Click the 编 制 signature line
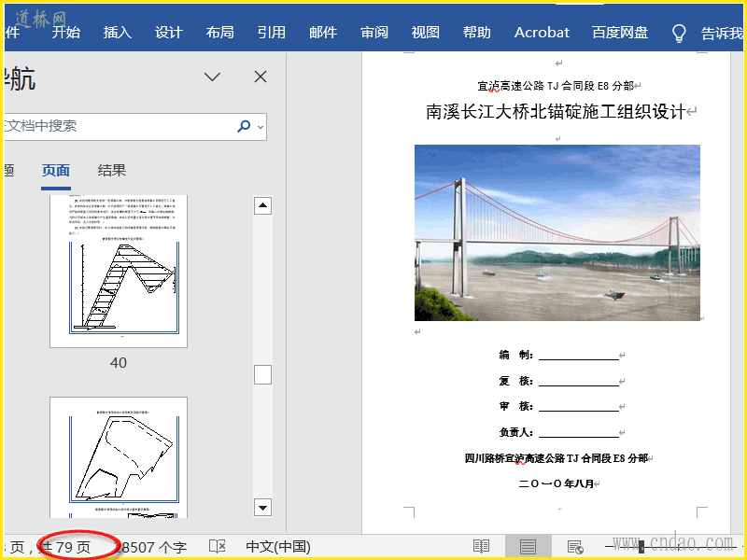 578,355
